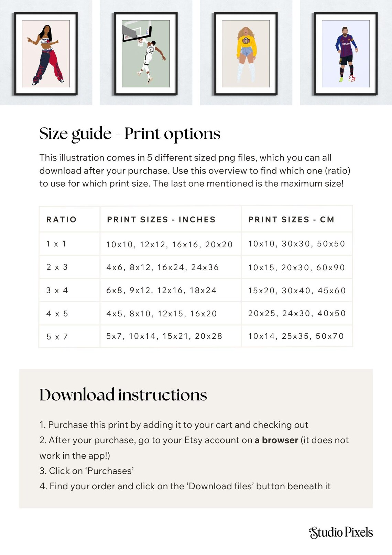Click the 4x6, 8x12, 16x24, 24x36 inches cell
Image resolution: width=392 pixels, height=555 pixels.
(171, 267)
